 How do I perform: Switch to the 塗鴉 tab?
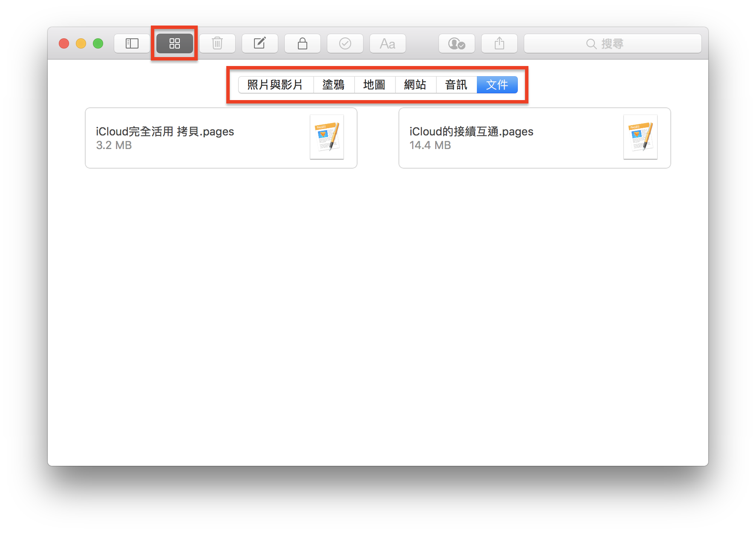coord(334,85)
